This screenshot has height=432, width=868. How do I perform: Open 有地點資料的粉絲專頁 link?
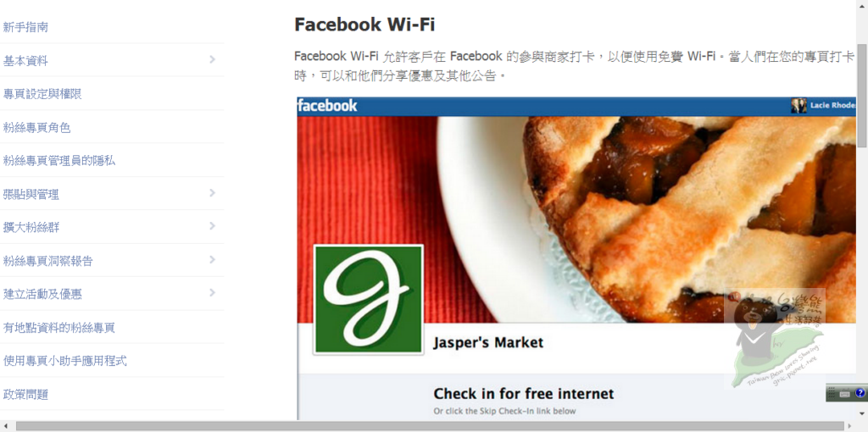tap(59, 328)
